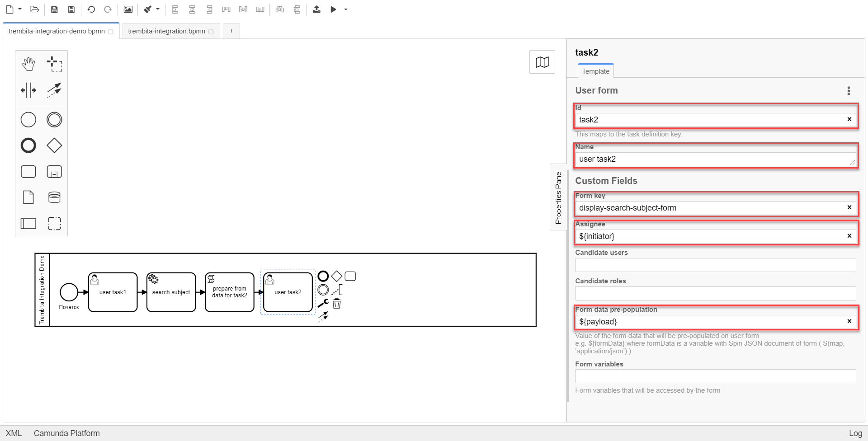868x441 pixels.
Task: Collapse the Properties Panel side handle
Action: pos(558,197)
